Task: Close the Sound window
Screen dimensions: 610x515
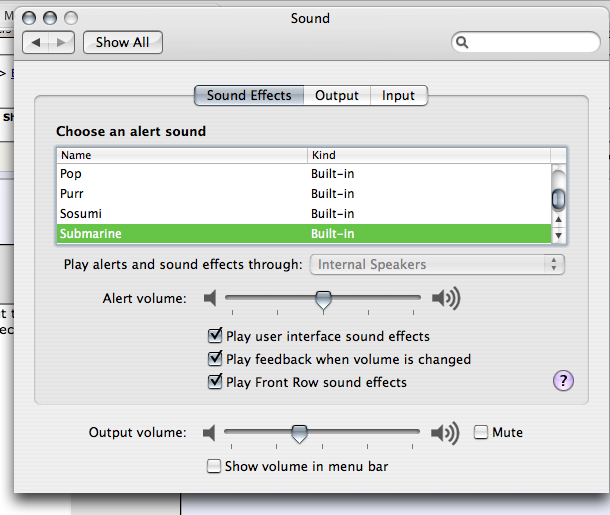Action: coord(29,18)
